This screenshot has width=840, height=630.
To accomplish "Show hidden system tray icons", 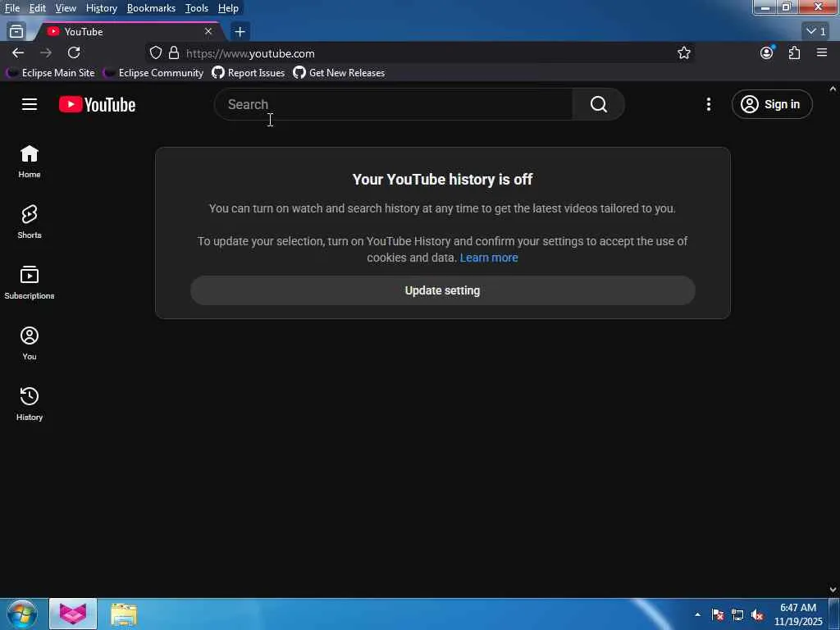I will click(x=697, y=614).
